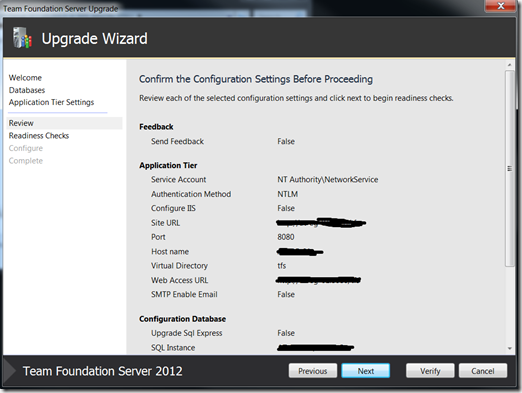Image resolution: width=522 pixels, height=393 pixels.
Task: Click the Upgrade Wizard server icon
Action: pos(22,38)
